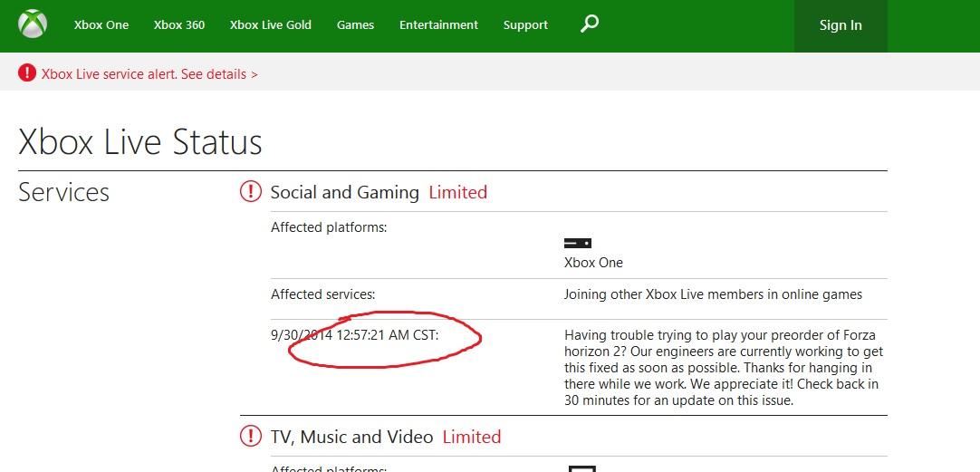980x472 pixels.
Task: Select Xbox Live Gold in navigation
Action: coord(271,25)
